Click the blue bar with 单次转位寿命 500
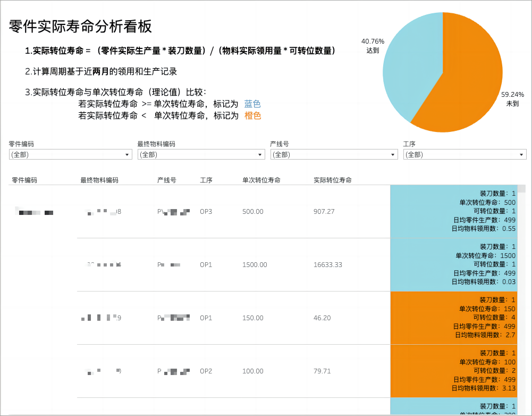The width and height of the screenshot is (532, 416). (425, 212)
